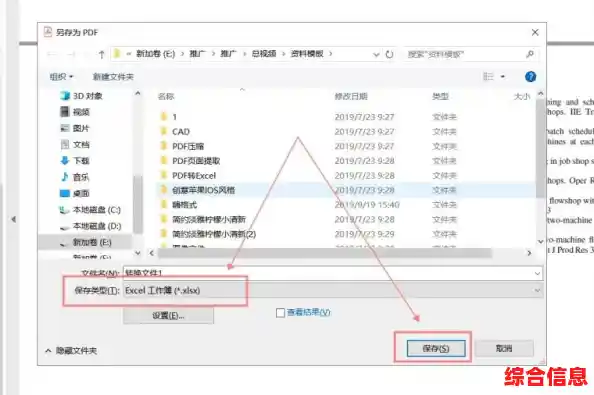Click the 下载 download arrow icon
Screen dimensions: 594x395
click(x=65, y=161)
